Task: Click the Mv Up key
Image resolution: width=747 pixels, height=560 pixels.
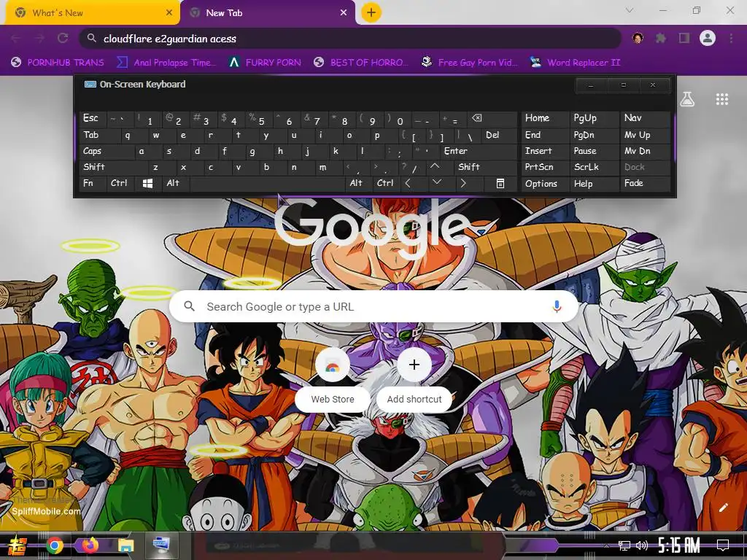Action: click(x=645, y=135)
